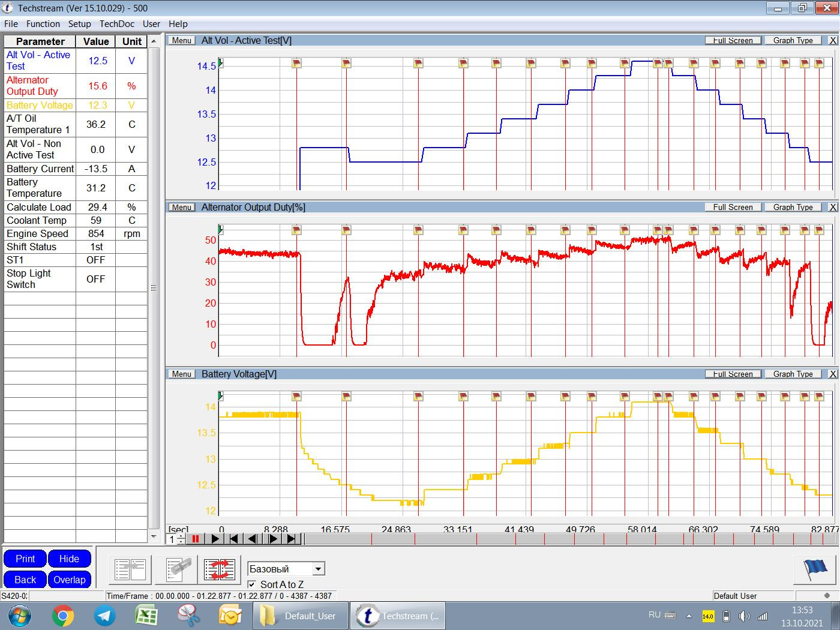Click the Print button
Screen dimensions: 840x630
(25, 559)
